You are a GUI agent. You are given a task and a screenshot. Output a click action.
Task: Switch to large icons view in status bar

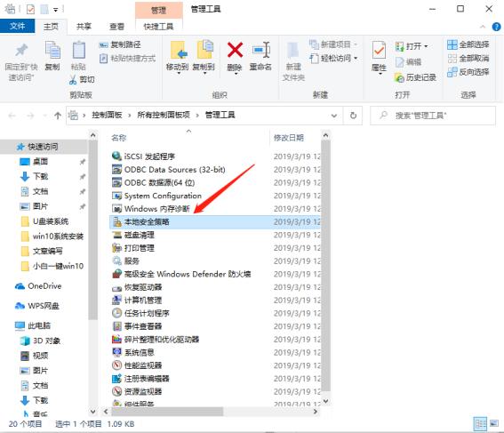click(x=494, y=423)
